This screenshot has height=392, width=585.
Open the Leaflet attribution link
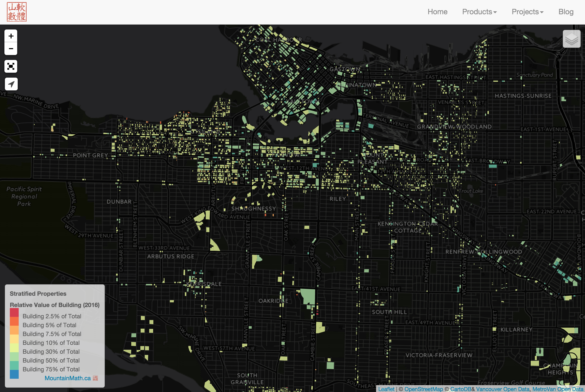click(x=386, y=389)
